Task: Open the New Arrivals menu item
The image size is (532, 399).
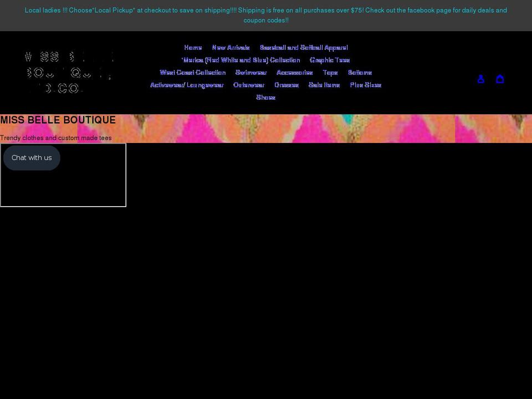Action: click(231, 48)
